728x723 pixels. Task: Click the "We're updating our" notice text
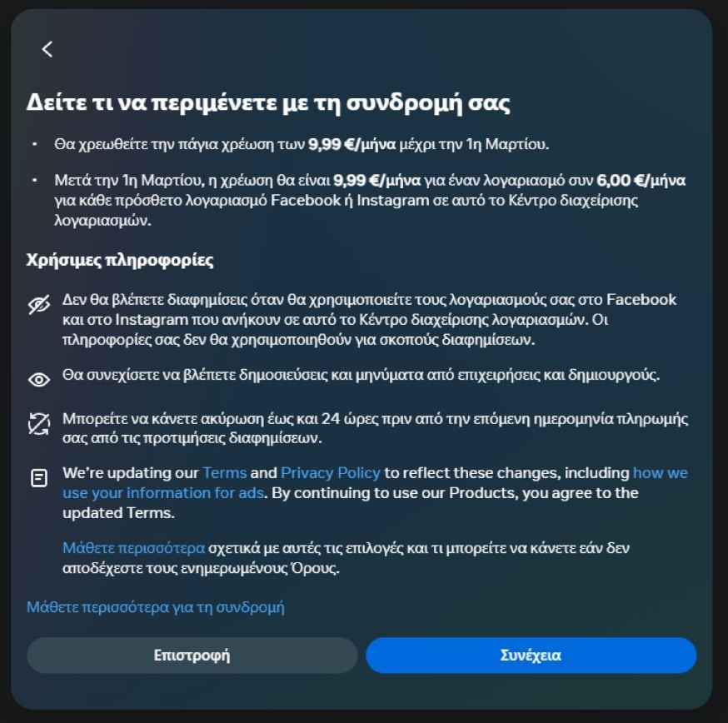(375, 492)
